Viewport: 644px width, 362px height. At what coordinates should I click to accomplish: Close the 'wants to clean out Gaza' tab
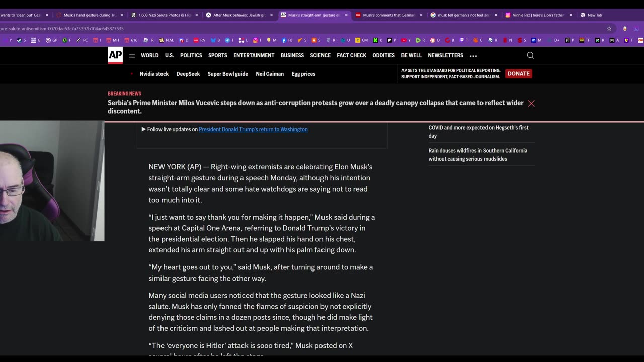click(47, 15)
